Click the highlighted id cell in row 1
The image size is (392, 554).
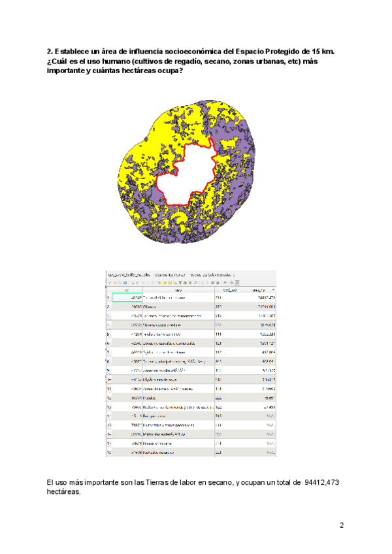click(x=127, y=297)
